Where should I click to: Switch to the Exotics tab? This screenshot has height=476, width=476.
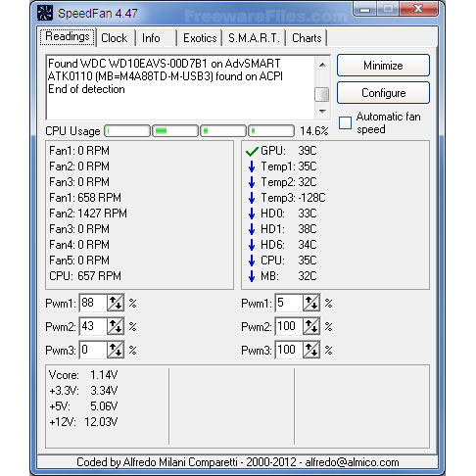click(200, 38)
